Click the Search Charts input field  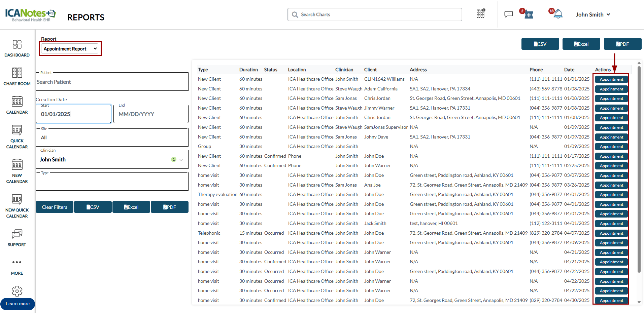[379, 14]
